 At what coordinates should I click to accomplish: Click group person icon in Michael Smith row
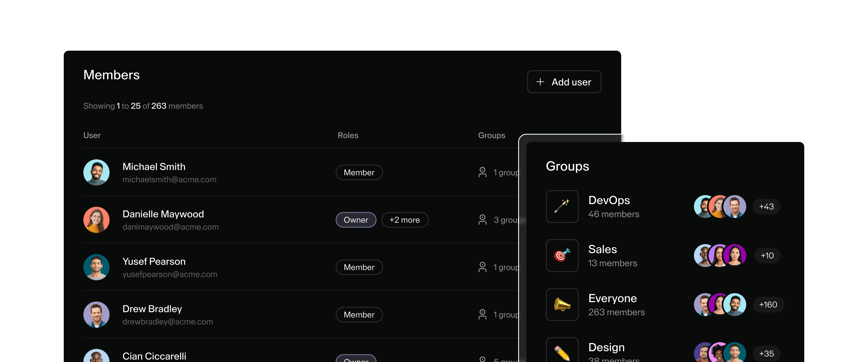pyautogui.click(x=482, y=172)
